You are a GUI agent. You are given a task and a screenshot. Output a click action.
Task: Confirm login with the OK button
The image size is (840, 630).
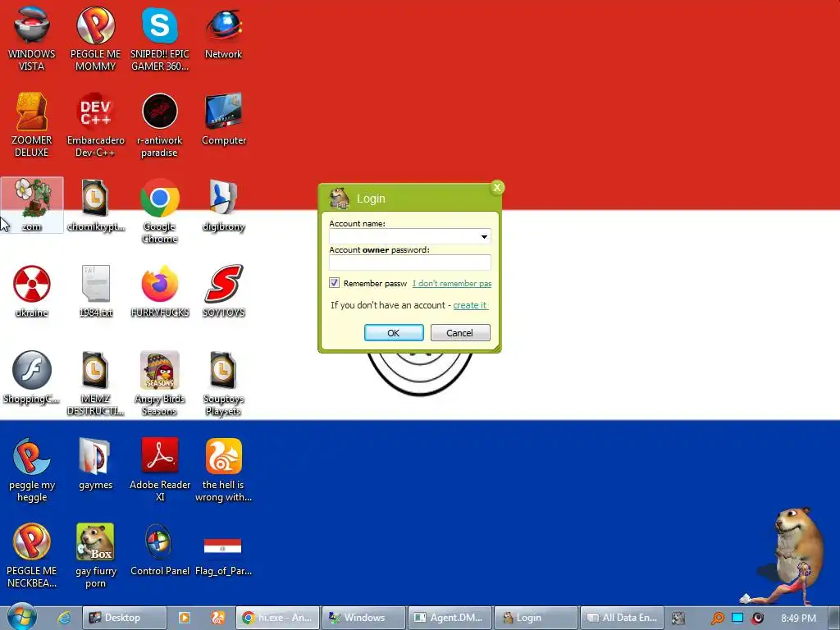click(394, 333)
